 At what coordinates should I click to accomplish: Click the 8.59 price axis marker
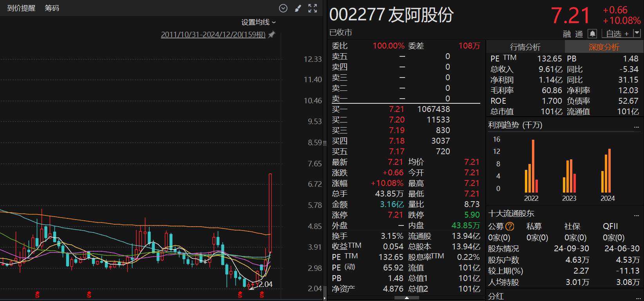[x=315, y=142]
